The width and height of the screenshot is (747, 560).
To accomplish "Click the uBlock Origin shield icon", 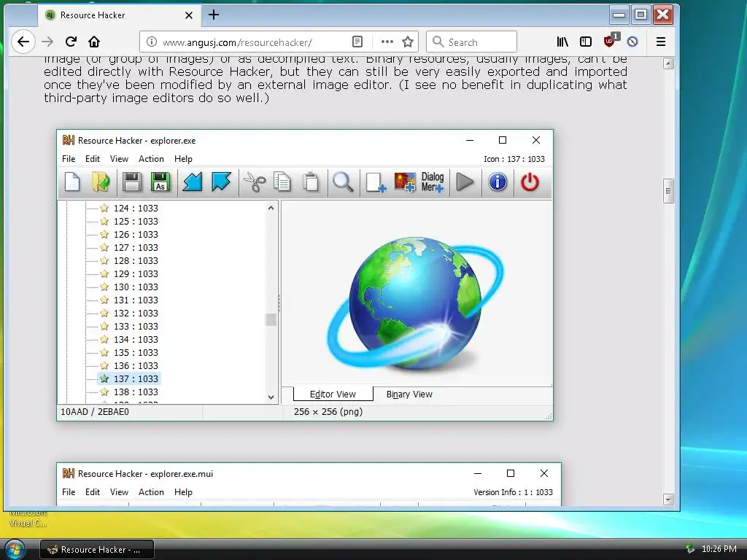I will click(610, 41).
